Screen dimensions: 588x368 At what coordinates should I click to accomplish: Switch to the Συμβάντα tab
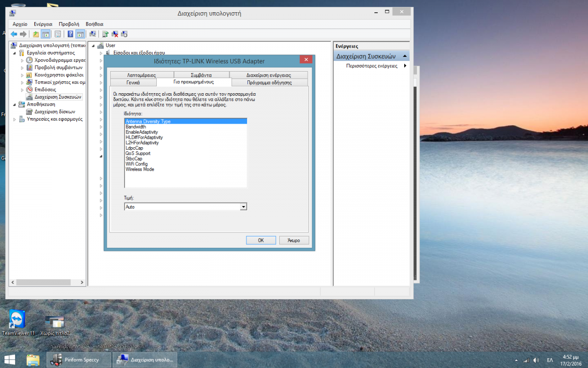click(x=200, y=75)
